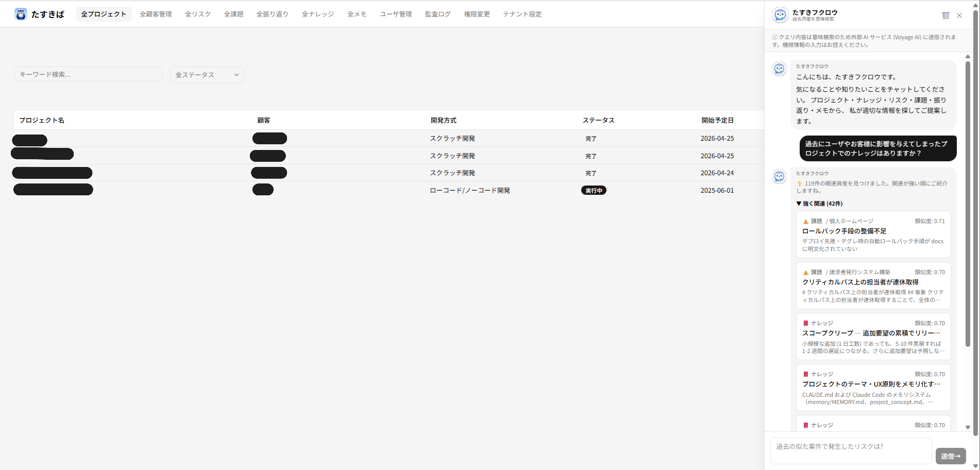Click the info icon in the Voyage AI notice
Viewport: 980px width, 470px height.
[x=774, y=37]
